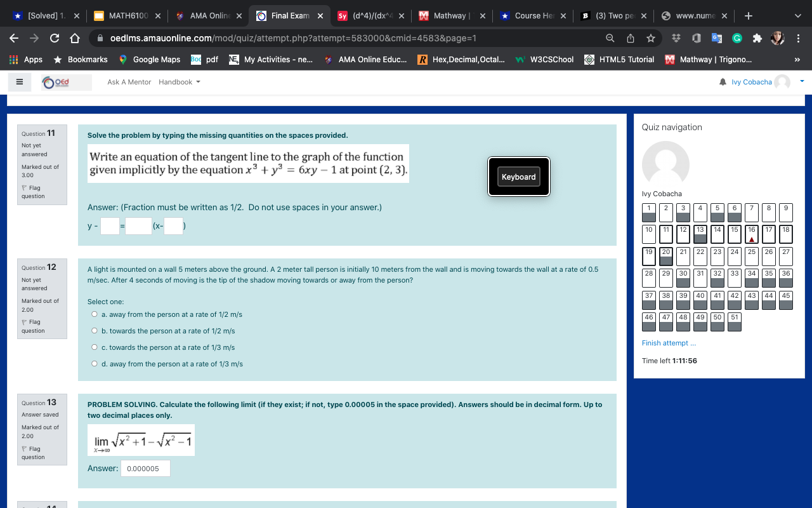Jump to question 13 in quiz navigation
812x508 pixels.
(700, 234)
